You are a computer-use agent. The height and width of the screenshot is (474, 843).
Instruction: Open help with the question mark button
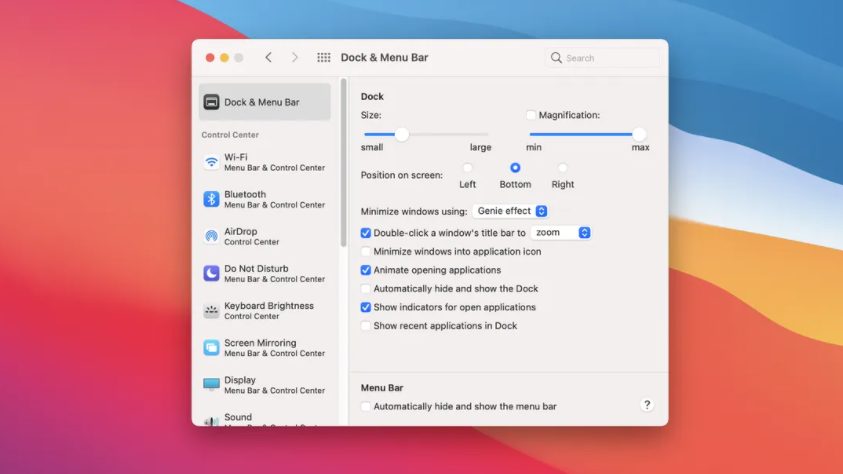(x=647, y=405)
